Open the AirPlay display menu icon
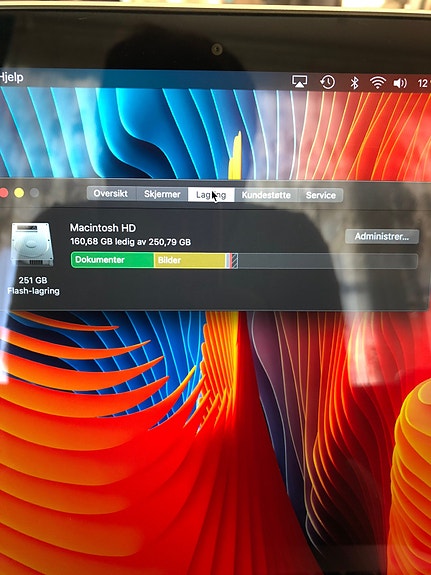This screenshot has height=575, width=431. click(x=299, y=81)
